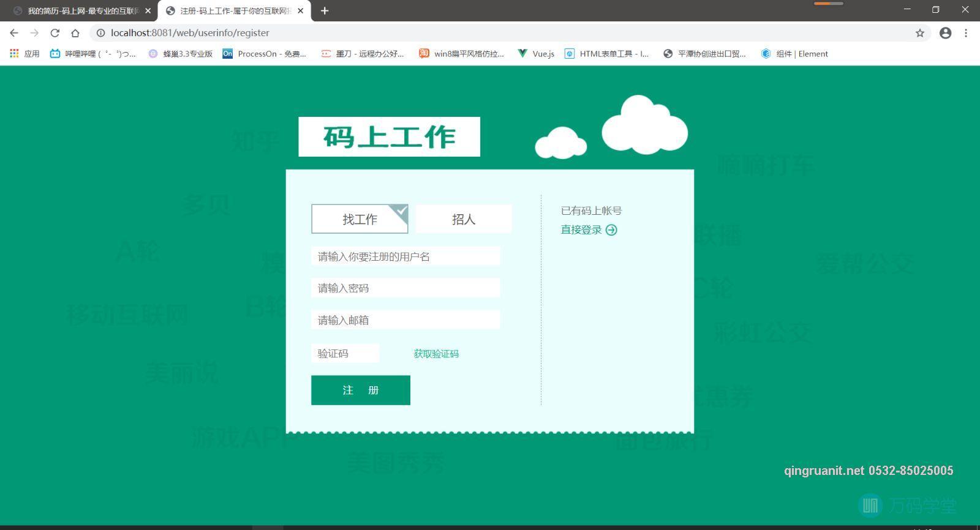This screenshot has height=530, width=980.
Task: Focus the username input field
Action: 405,256
